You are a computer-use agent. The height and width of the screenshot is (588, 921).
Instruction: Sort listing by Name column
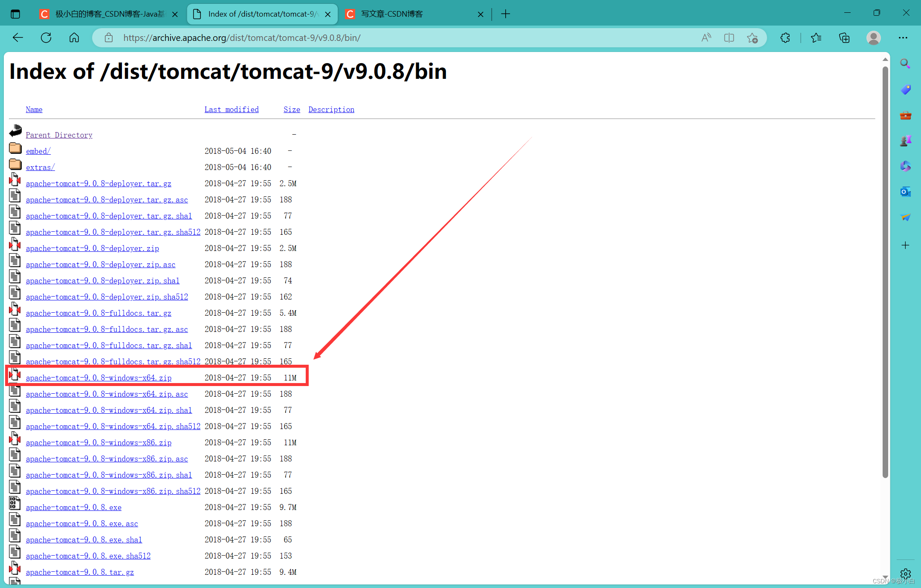point(34,110)
